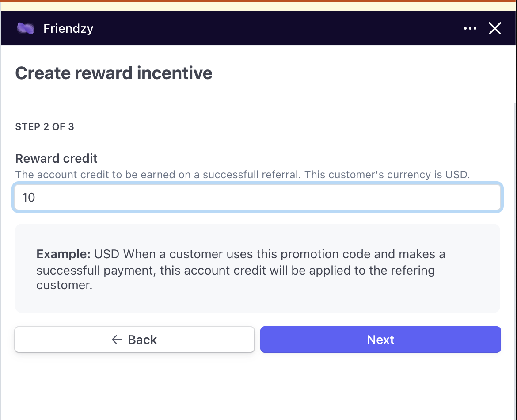Image resolution: width=517 pixels, height=420 pixels.
Task: Click the left arrow icon beside Back
Action: click(x=117, y=340)
